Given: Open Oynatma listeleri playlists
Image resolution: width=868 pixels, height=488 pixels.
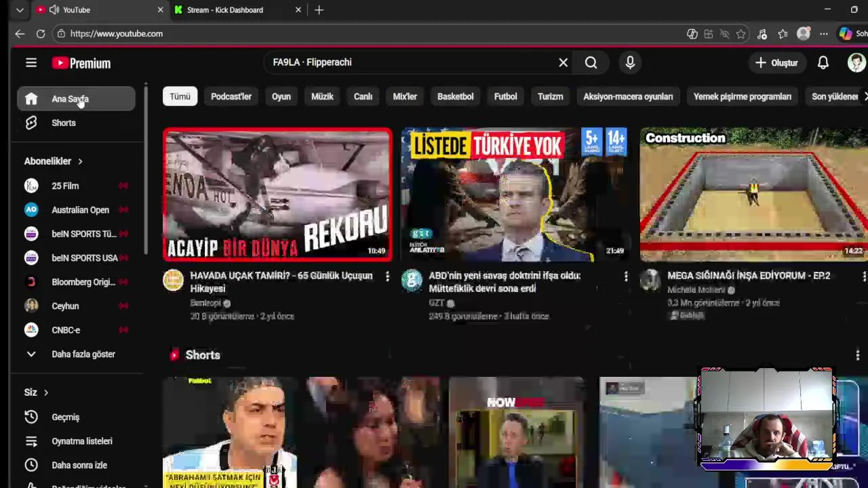Looking at the screenshot, I should pyautogui.click(x=76, y=441).
